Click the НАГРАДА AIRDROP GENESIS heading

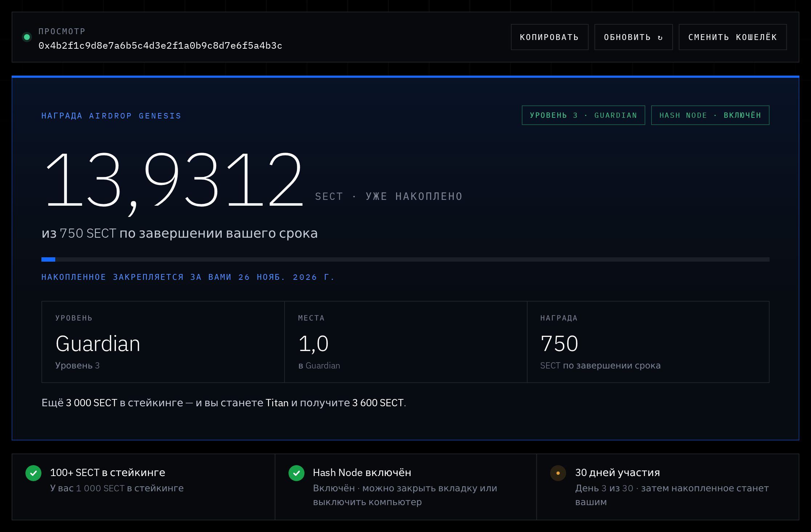[111, 116]
